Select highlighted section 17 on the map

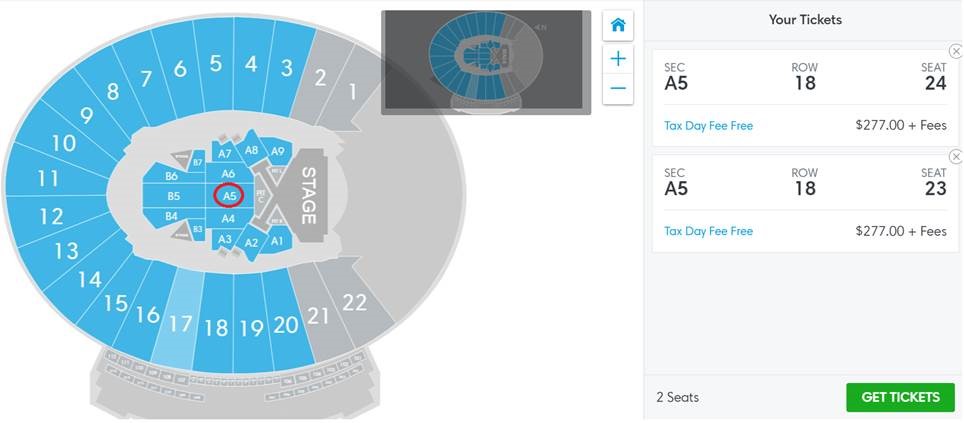[180, 323]
